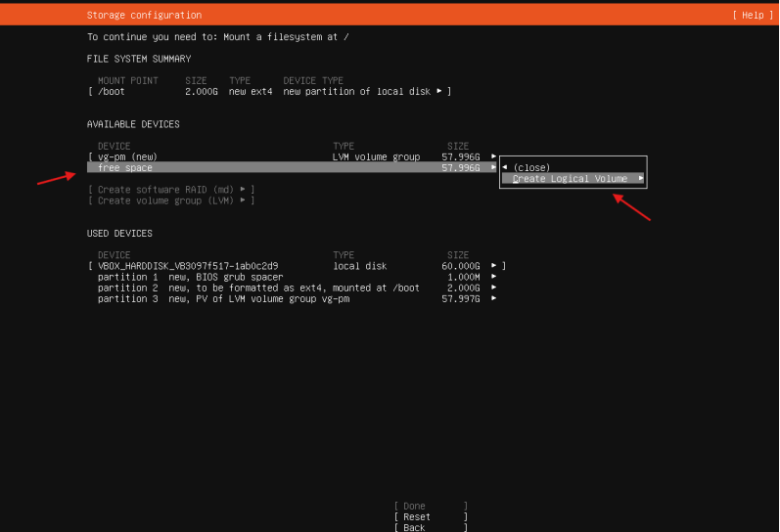Click arrow next to partition 1 size
Viewport: 780px width, 532px height.
point(494,277)
